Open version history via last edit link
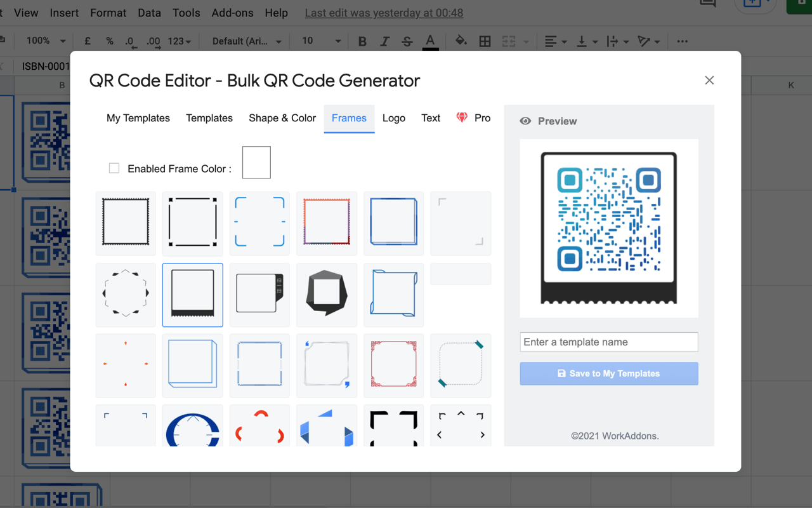 [x=383, y=13]
